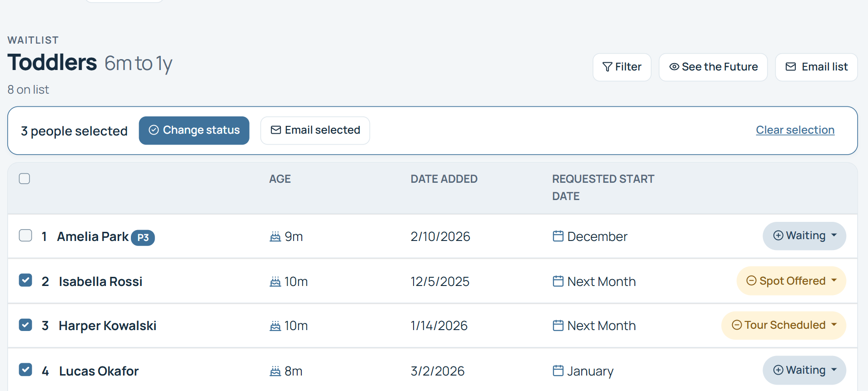Click the Email selected button

315,130
